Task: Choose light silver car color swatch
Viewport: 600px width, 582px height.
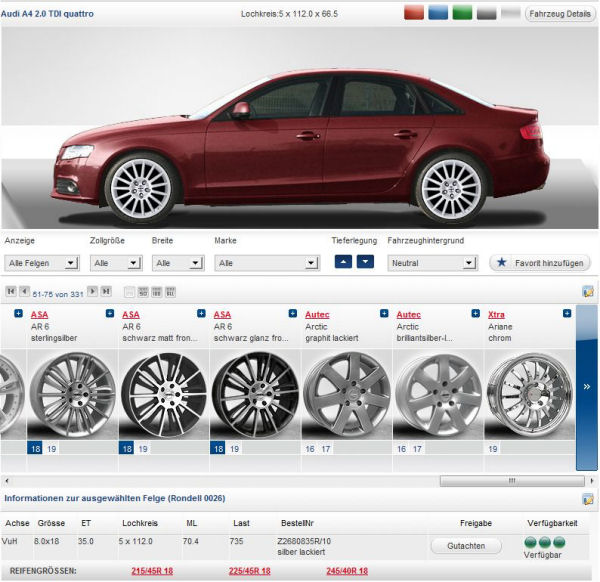Action: point(511,13)
